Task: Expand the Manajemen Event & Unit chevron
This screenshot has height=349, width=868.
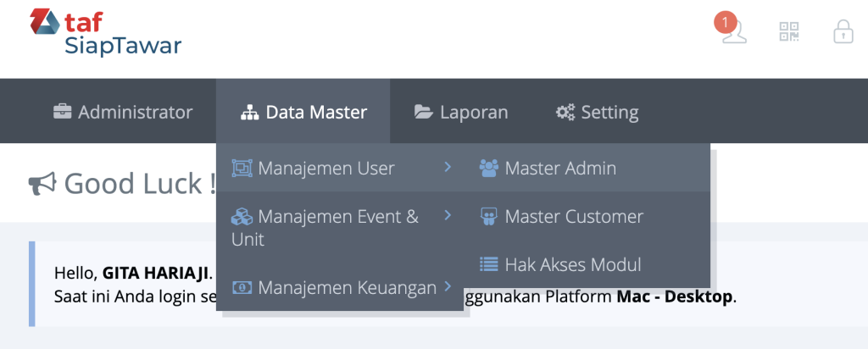Action: [448, 216]
